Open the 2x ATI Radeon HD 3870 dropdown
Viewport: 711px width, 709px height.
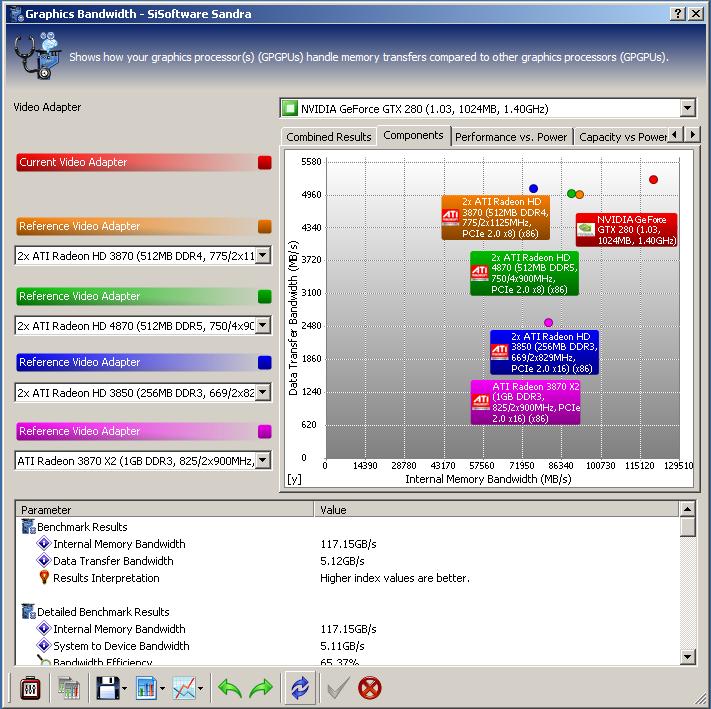[x=263, y=256]
